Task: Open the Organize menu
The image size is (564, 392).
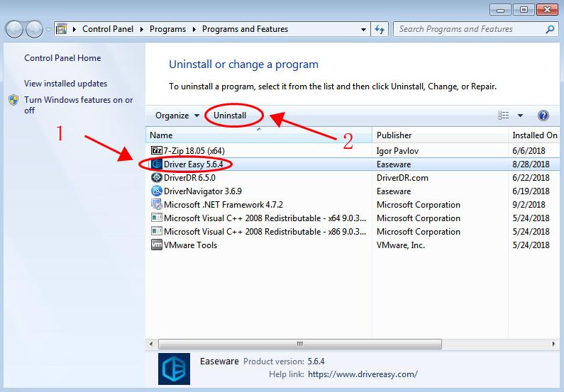Action: (x=177, y=116)
